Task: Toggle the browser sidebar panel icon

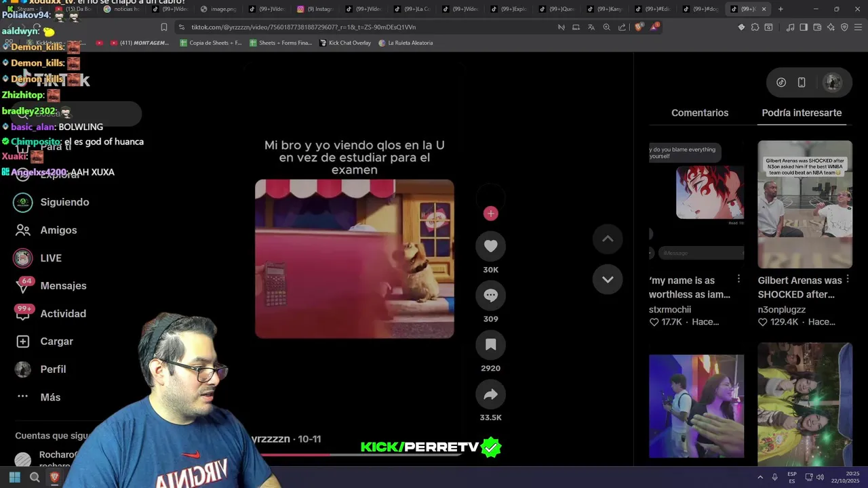Action: 804,27
